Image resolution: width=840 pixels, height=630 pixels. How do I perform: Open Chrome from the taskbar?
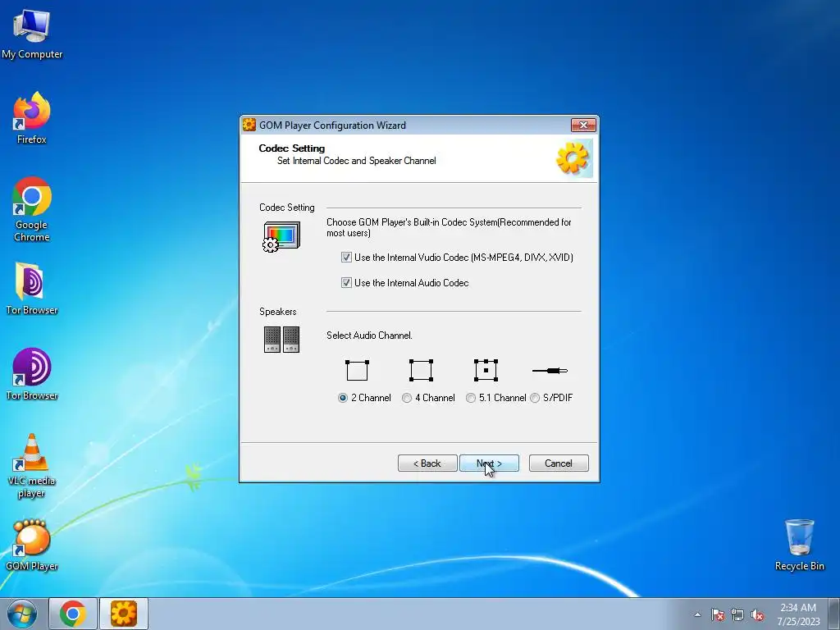[73, 614]
